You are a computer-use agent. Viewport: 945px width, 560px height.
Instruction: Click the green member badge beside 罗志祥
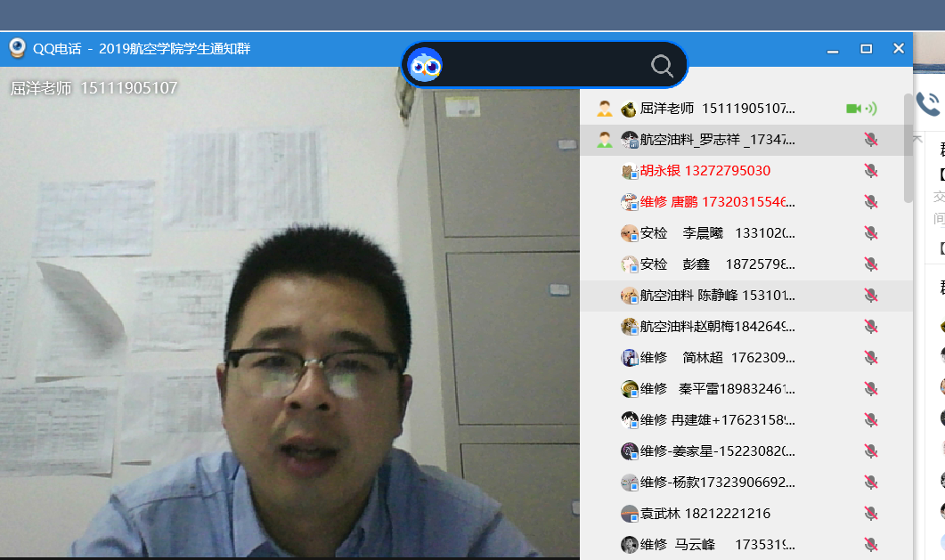[605, 140]
